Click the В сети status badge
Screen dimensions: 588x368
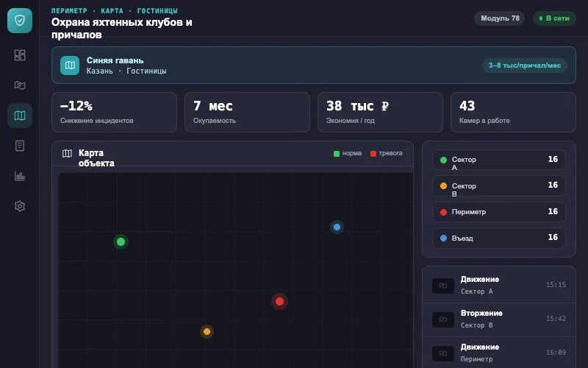(x=554, y=18)
